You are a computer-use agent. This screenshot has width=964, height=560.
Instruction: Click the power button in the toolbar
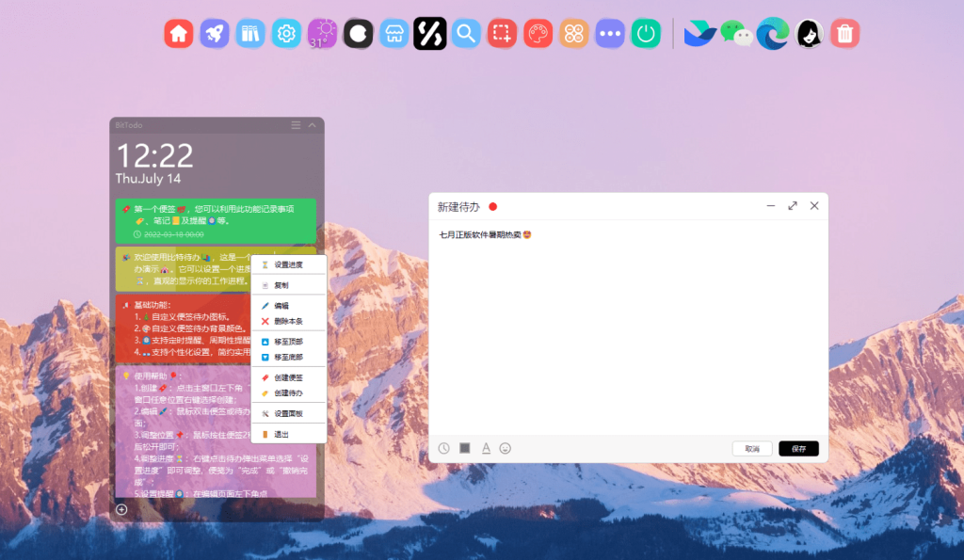tap(646, 33)
